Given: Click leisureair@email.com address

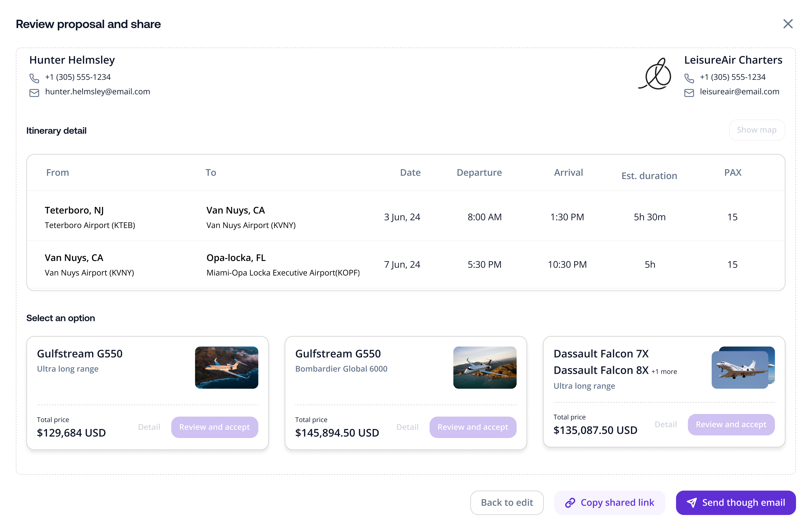Looking at the screenshot, I should (x=740, y=91).
